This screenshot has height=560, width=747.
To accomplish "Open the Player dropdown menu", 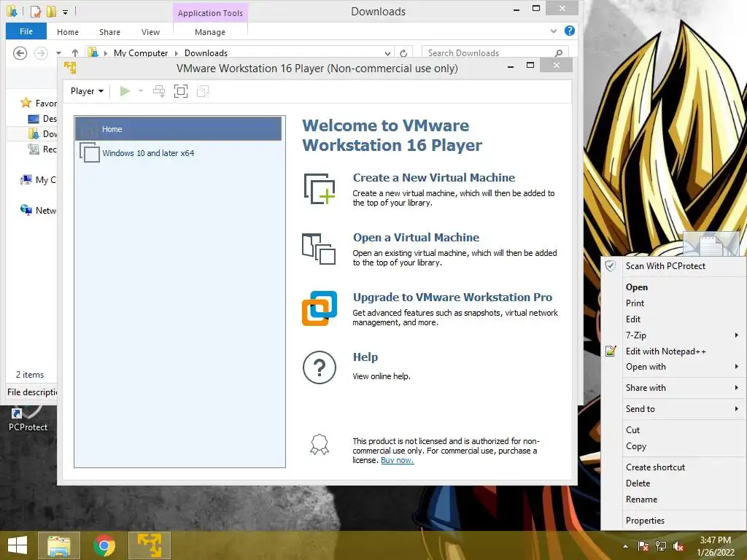I will (88, 91).
